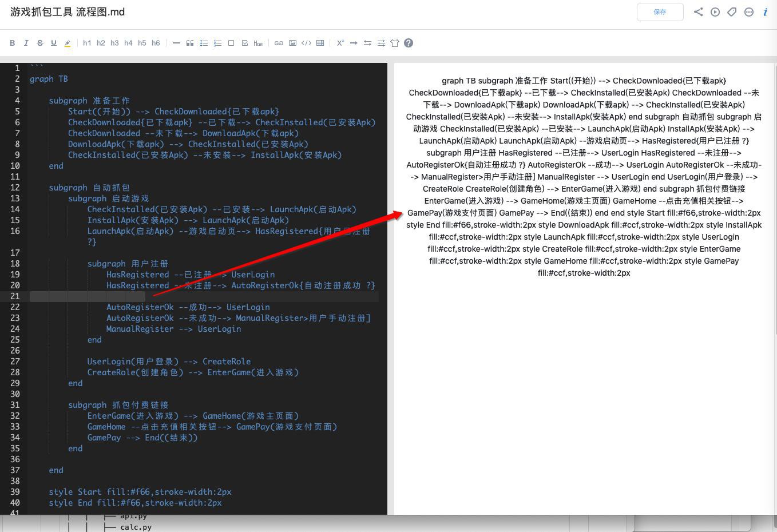
Task: Click calc.py in the background window
Action: (x=136, y=527)
